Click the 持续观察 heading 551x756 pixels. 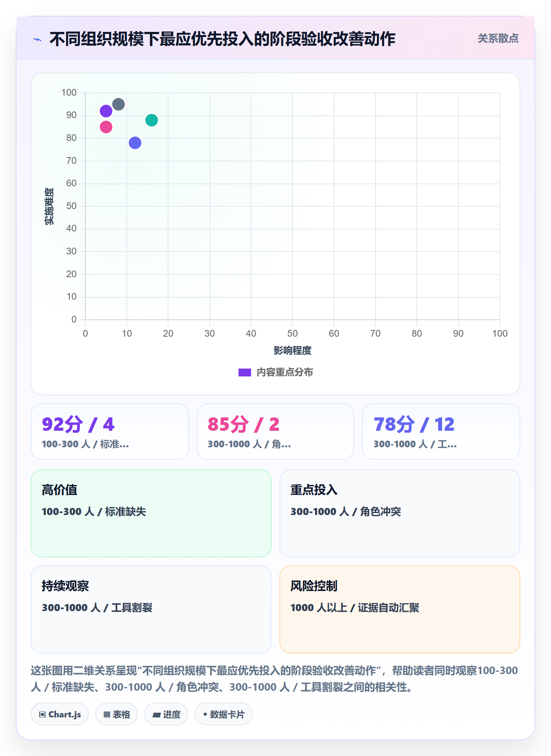point(65,586)
